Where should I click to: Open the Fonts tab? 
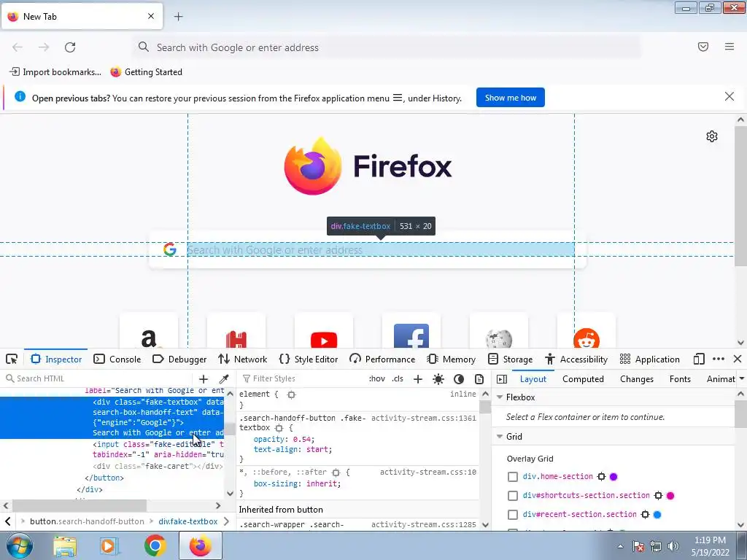pos(680,379)
